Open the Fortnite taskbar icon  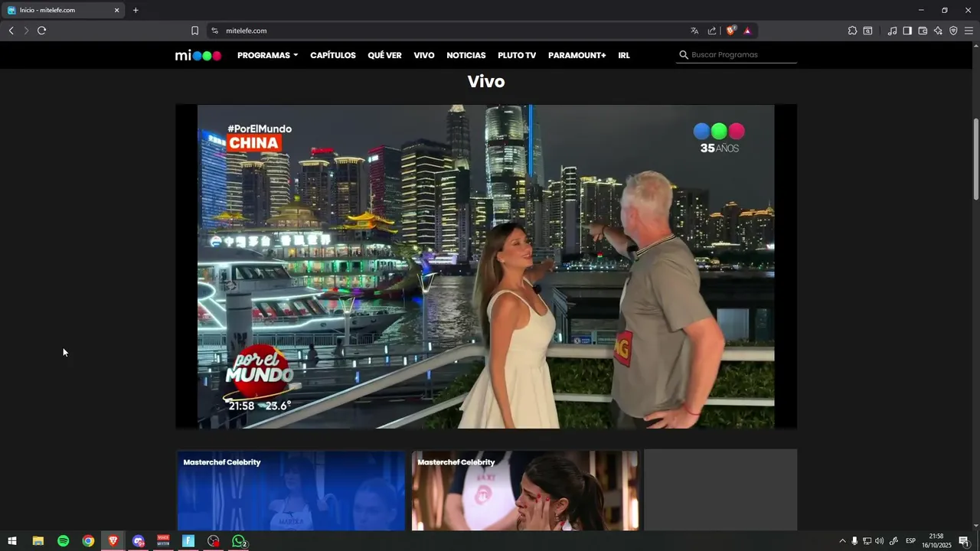coord(188,541)
